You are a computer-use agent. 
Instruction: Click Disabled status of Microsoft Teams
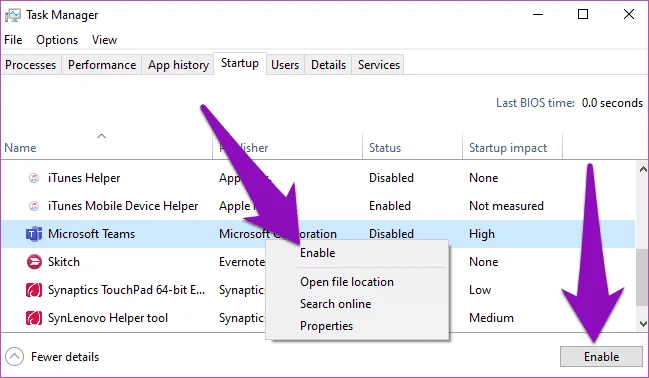point(391,234)
